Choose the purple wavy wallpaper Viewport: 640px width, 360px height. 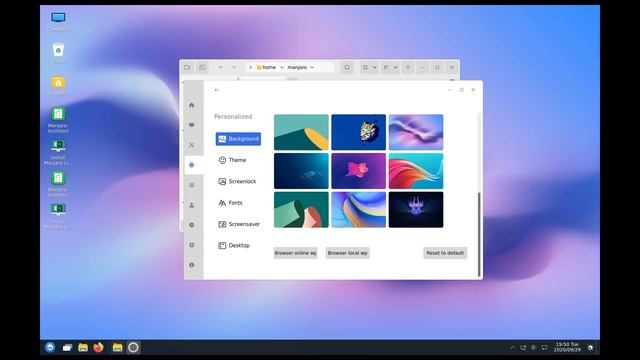click(x=416, y=132)
